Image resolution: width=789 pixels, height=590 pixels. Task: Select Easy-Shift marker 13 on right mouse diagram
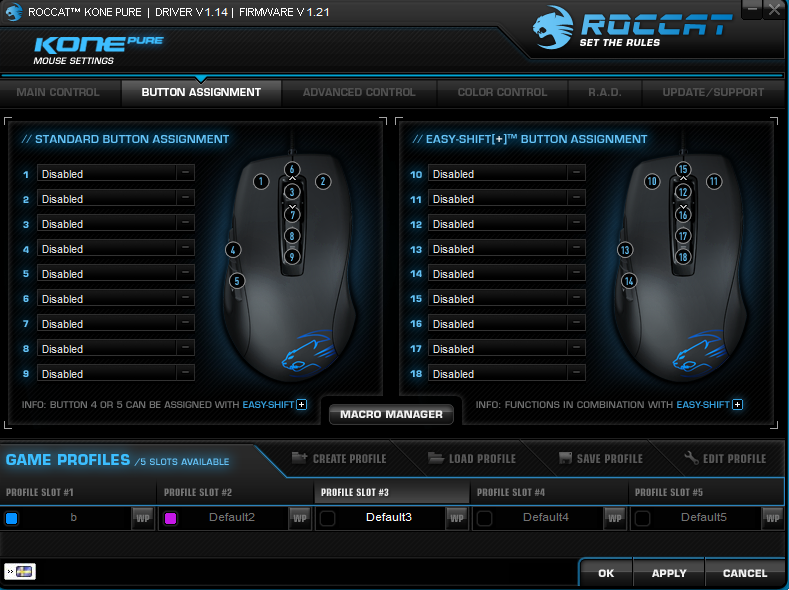(625, 249)
